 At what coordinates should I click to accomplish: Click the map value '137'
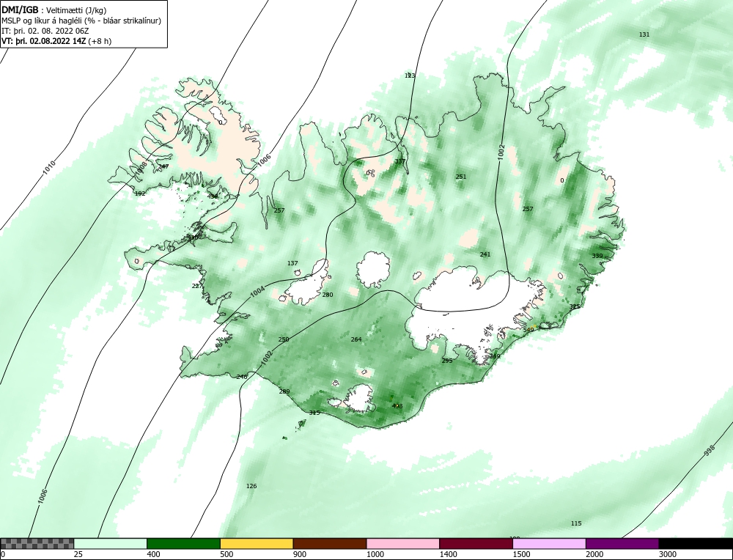point(292,264)
